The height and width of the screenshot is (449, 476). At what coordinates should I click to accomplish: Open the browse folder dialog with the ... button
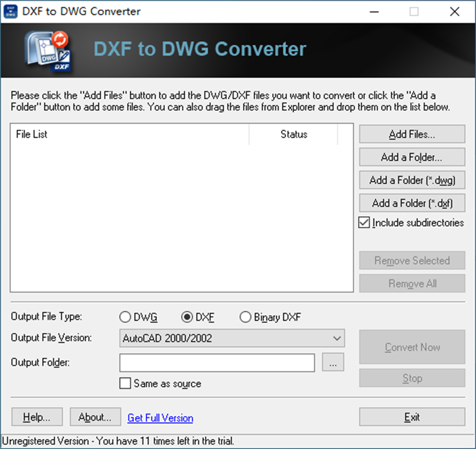click(333, 362)
